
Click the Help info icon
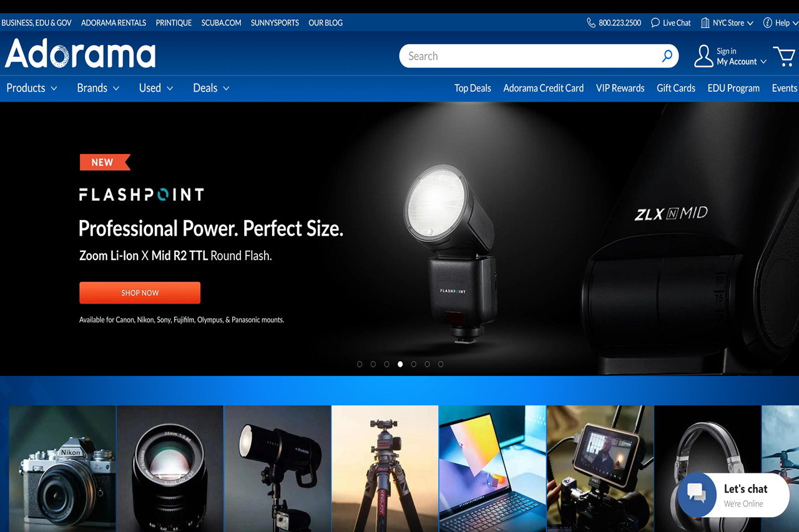point(767,22)
